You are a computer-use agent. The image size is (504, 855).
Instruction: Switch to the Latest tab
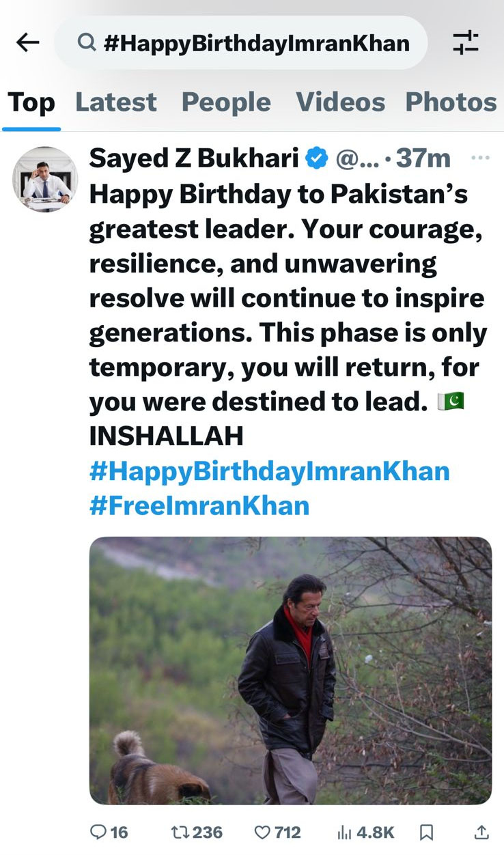116,102
